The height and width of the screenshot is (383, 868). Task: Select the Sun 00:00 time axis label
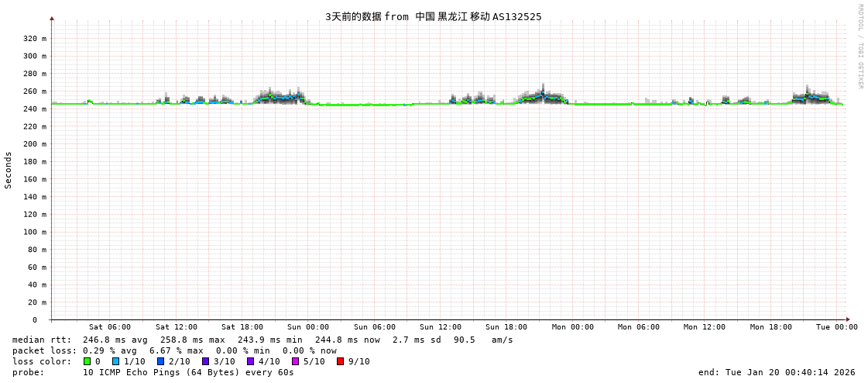308,327
